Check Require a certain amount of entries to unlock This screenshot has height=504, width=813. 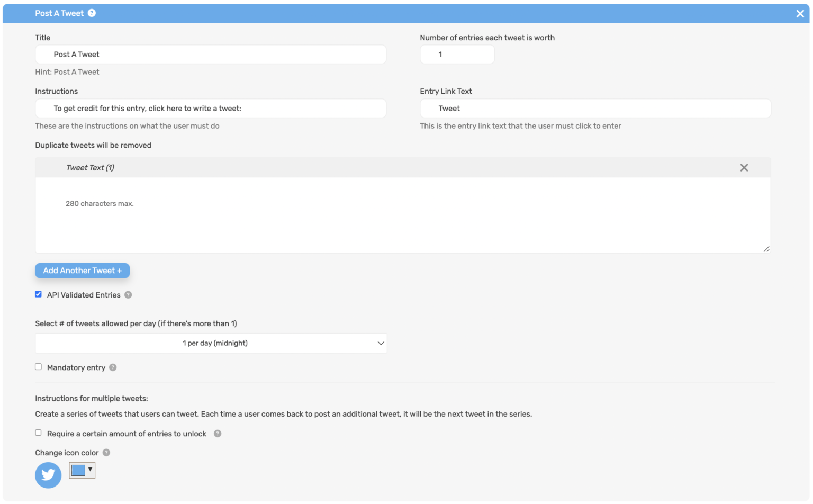38,433
